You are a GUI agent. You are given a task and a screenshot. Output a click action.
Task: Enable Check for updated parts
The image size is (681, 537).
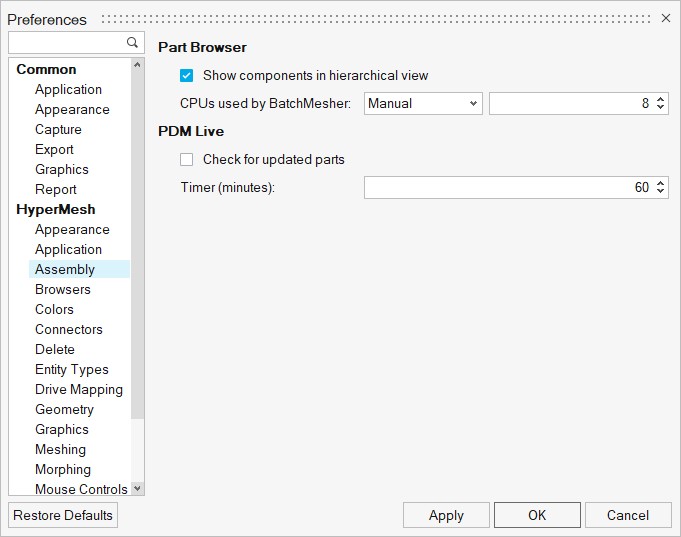(187, 159)
